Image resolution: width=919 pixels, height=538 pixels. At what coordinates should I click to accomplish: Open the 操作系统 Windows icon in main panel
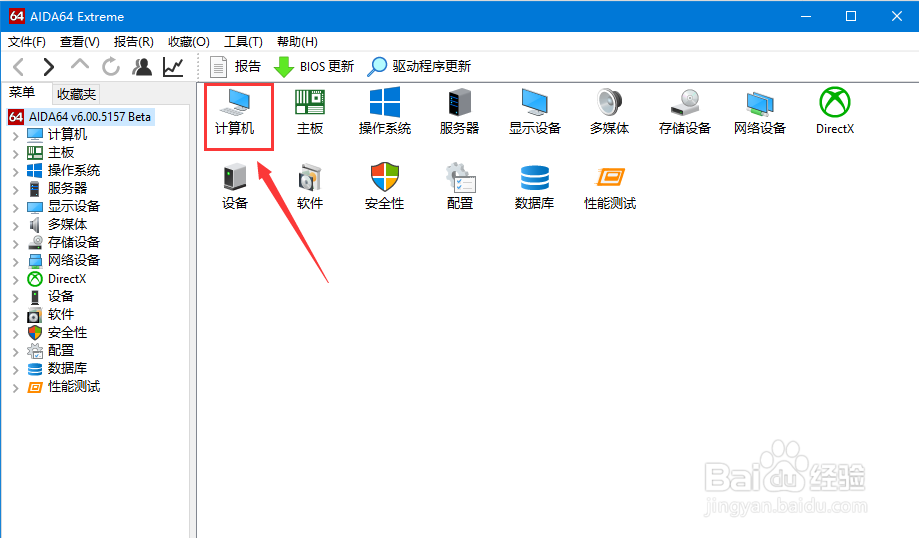click(x=385, y=113)
